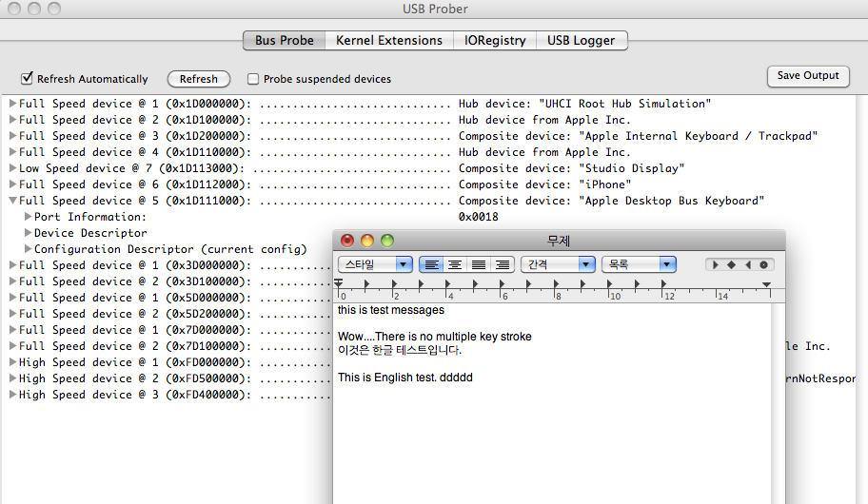Open the 간격 spacing dropdown
The height and width of the screenshot is (504, 868).
[x=558, y=264]
